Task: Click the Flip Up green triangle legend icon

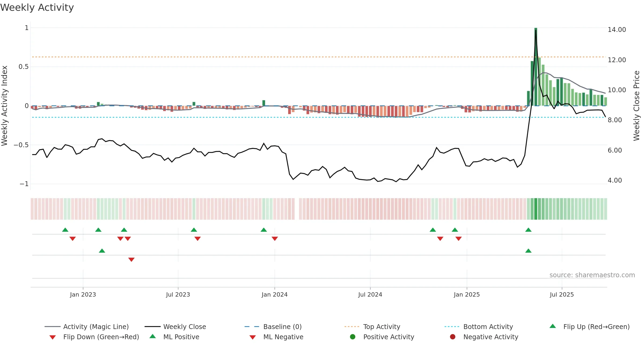Action: 553,326
